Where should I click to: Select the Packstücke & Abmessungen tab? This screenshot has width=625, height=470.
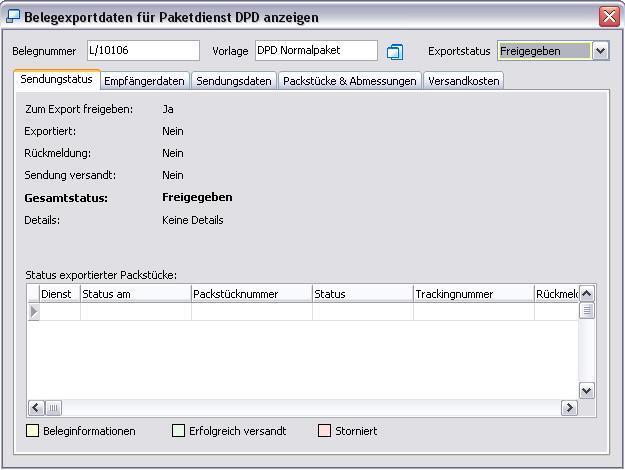click(x=349, y=81)
